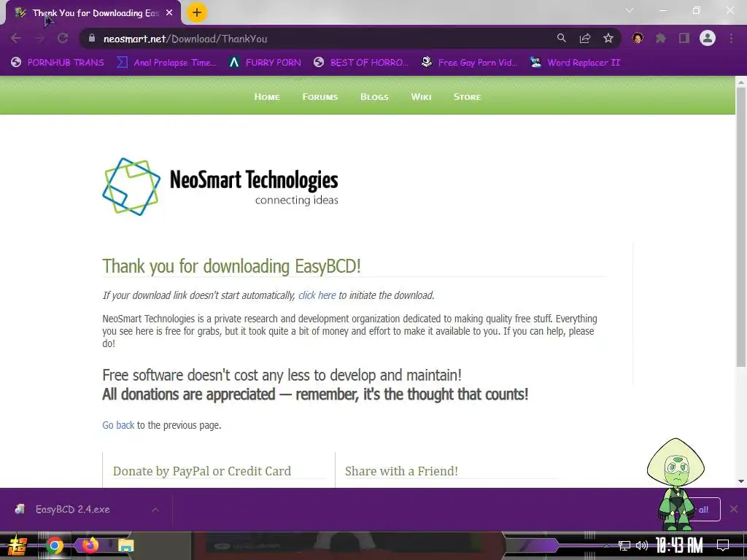This screenshot has height=560, width=747.
Task: Click the forward navigation arrow
Action: click(x=39, y=39)
